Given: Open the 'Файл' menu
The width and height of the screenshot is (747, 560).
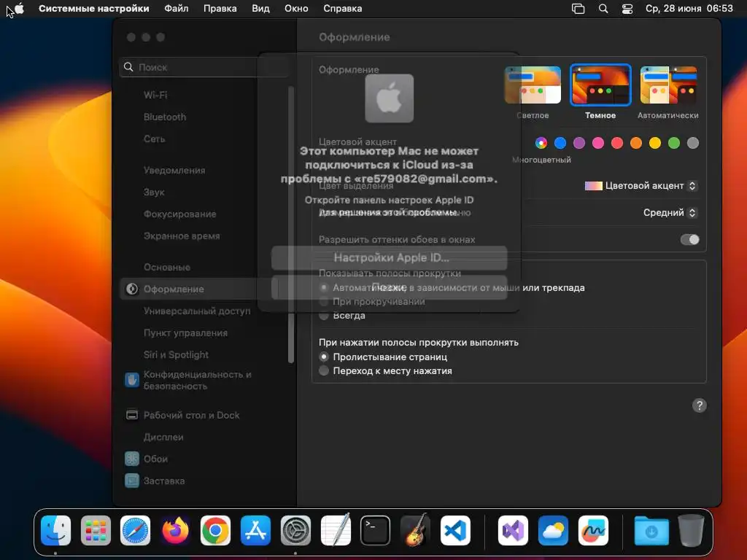Looking at the screenshot, I should pyautogui.click(x=177, y=9).
